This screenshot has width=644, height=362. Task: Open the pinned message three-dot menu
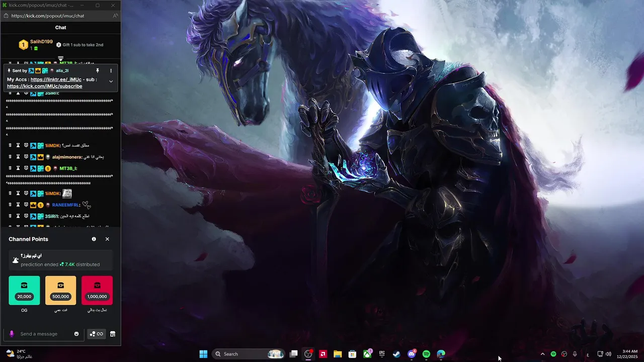click(111, 71)
